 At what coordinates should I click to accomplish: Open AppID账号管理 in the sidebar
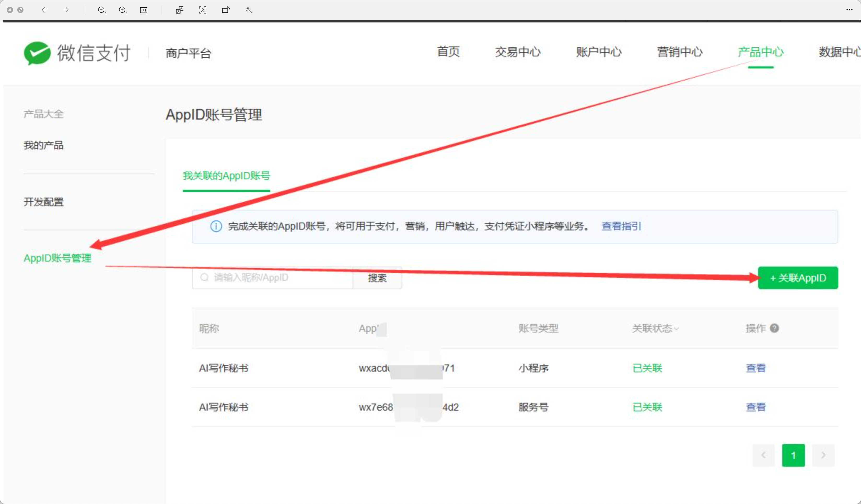tap(57, 258)
